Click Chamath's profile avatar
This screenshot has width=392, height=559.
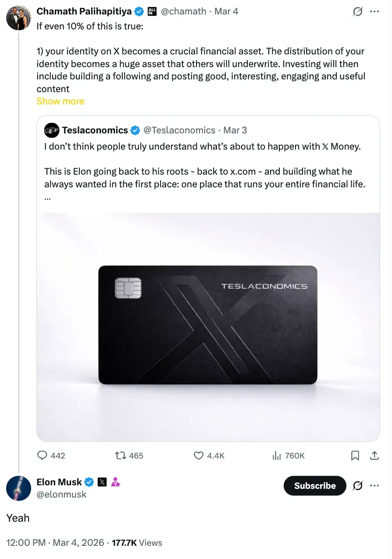(x=18, y=18)
